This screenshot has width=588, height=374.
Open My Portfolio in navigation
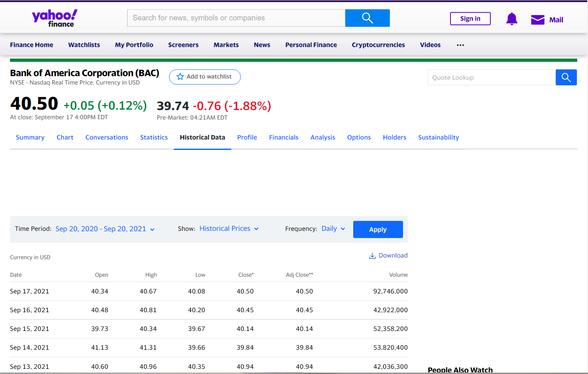pyautogui.click(x=134, y=45)
